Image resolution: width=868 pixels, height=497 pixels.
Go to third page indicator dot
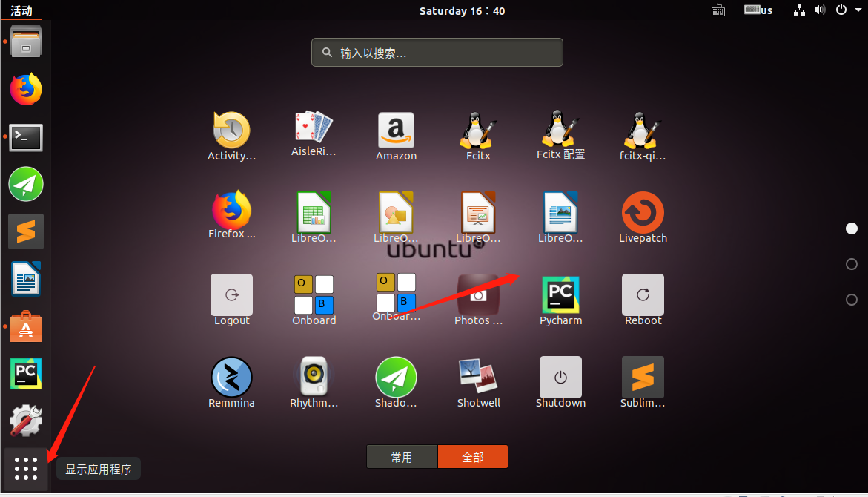coord(852,300)
